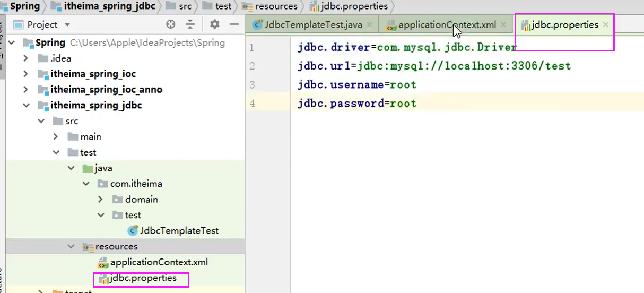Collapse the java source folder
The image size is (644, 293).
point(71,168)
